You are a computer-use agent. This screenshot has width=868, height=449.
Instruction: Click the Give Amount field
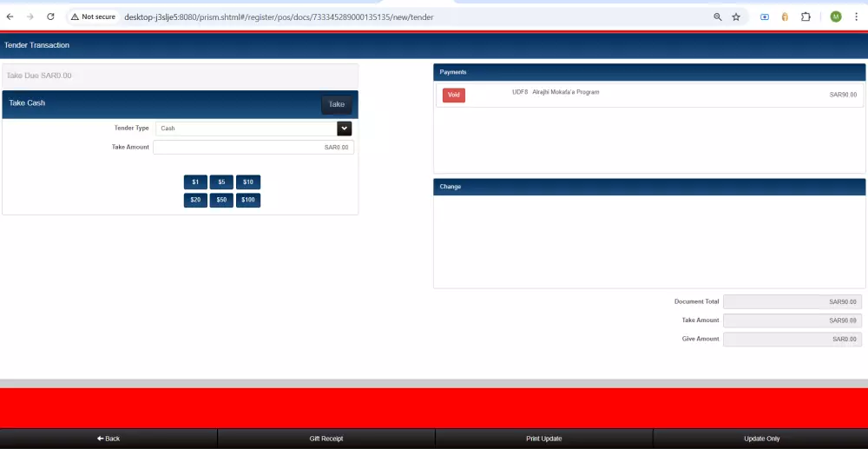coord(792,339)
